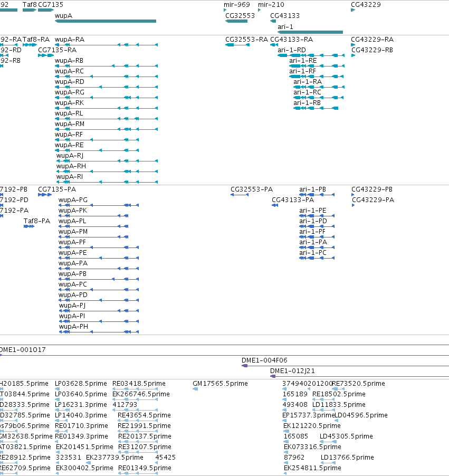Screen dimensions: 449x476
Task: Click the CG43133 gene label
Action: pos(285,15)
